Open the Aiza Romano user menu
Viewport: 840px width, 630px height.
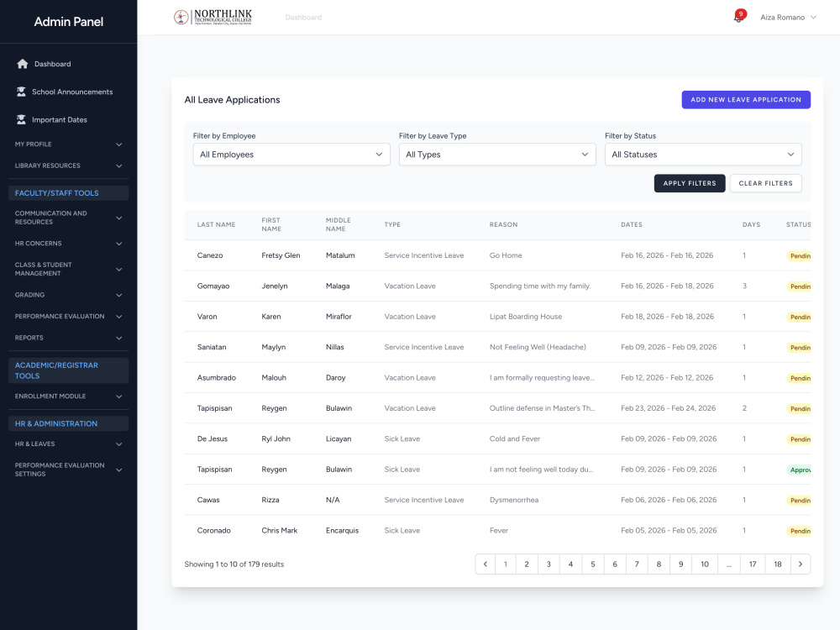(788, 17)
